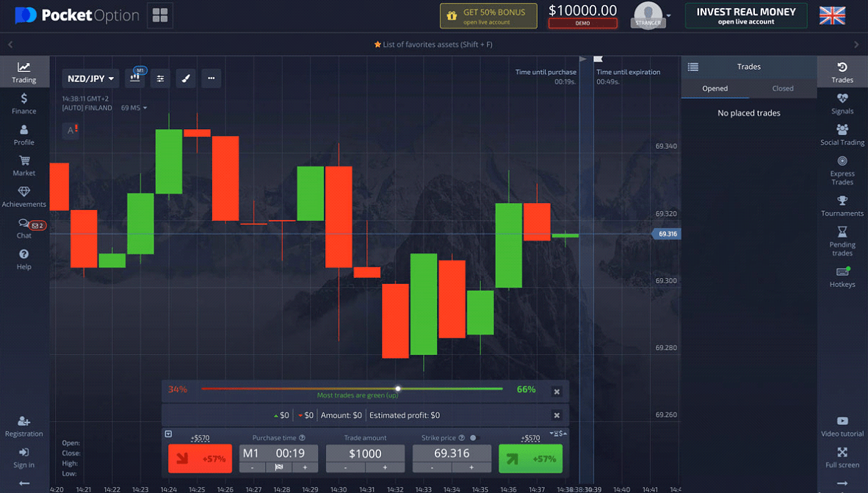Close the sentiment bar
Viewport: 868px width, 493px height.
pyautogui.click(x=557, y=392)
